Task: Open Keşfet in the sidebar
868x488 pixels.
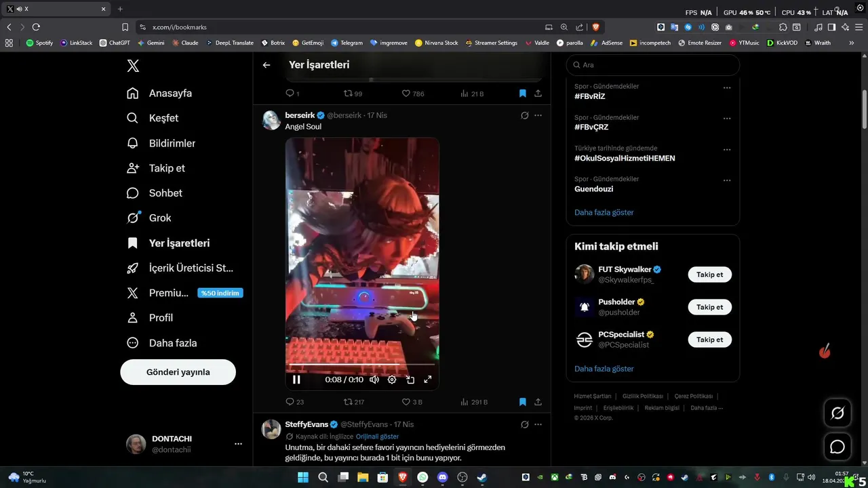Action: click(x=153, y=118)
